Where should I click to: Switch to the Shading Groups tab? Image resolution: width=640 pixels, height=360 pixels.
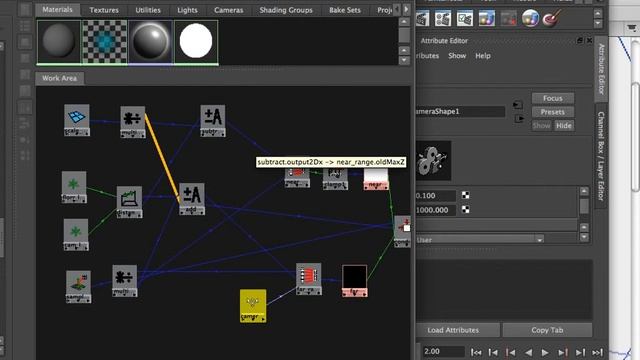[286, 10]
